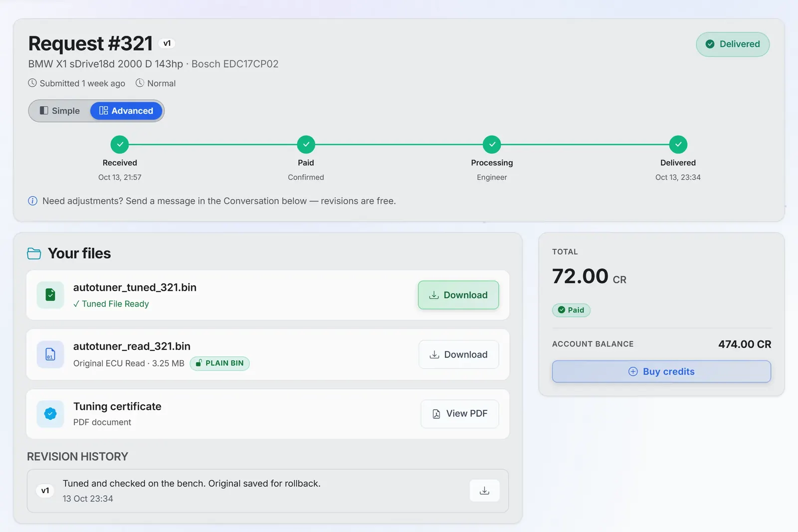Screen dimensions: 798x532
Task: Click 'Oct 13, 23:34' delivered timestamp
Action: 678,177
